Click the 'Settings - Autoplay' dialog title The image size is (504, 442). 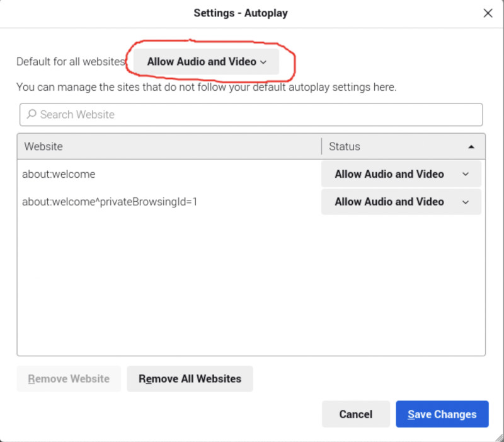pos(241,13)
